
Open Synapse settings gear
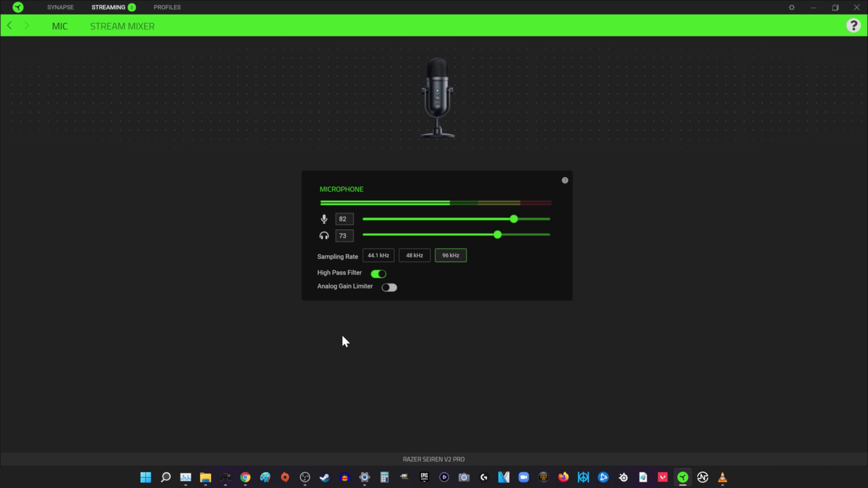coord(792,7)
